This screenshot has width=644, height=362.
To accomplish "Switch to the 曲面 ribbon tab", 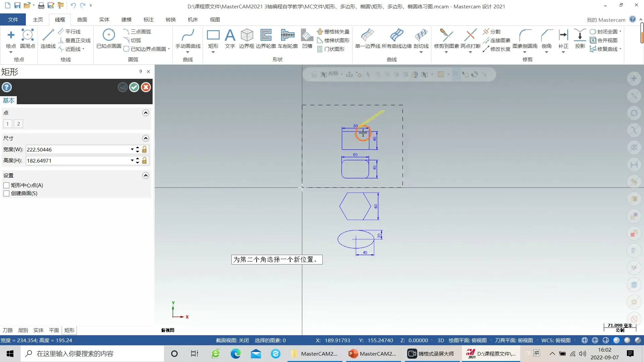I will pos(82,20).
